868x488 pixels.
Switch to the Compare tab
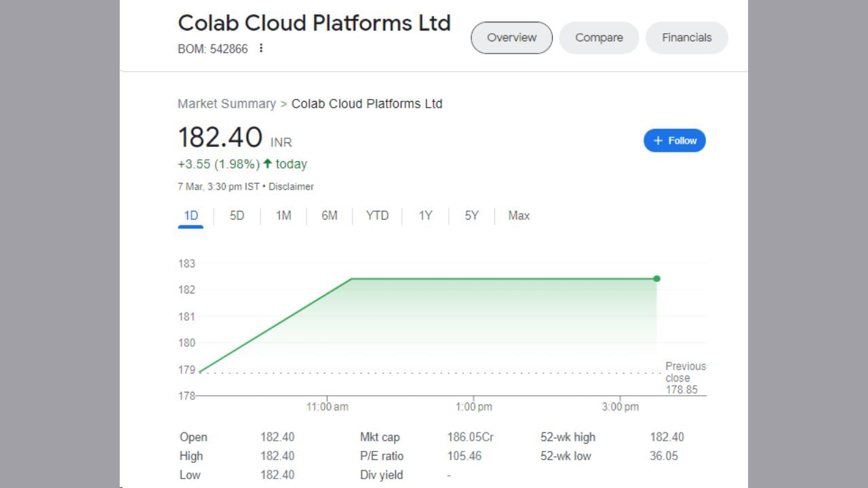599,38
